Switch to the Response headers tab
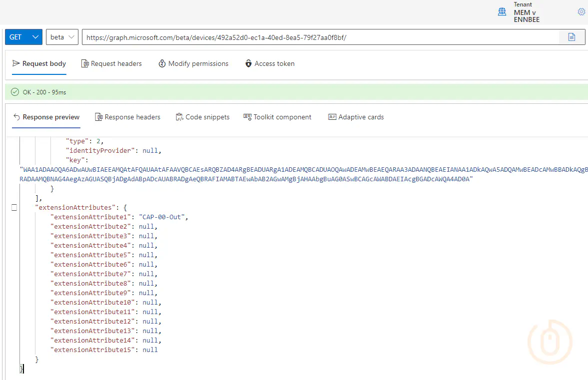This screenshot has width=588, height=380. [128, 116]
